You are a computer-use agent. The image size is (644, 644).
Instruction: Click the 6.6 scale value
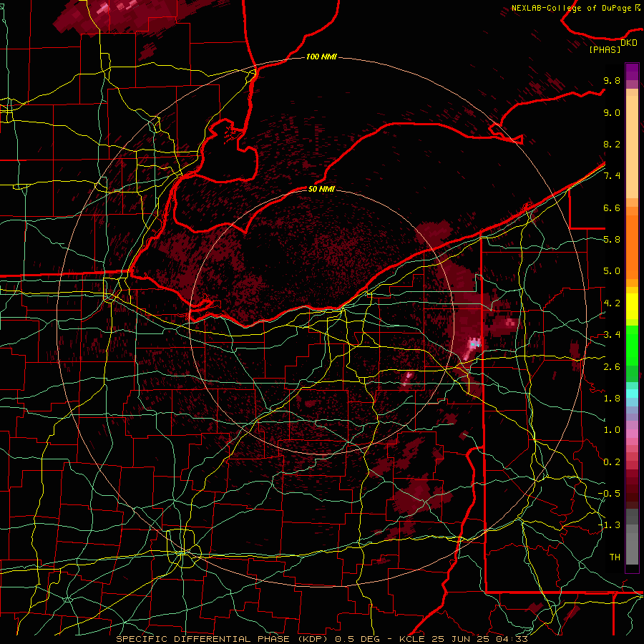coord(612,208)
